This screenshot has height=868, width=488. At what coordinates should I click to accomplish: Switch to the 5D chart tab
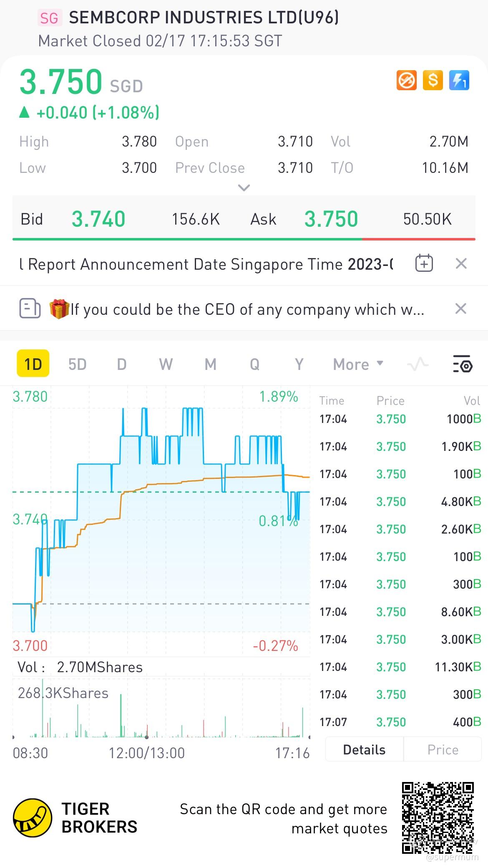tap(77, 364)
